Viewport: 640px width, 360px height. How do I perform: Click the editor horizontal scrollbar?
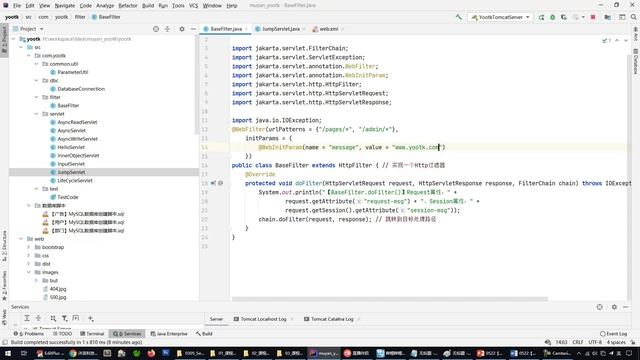pyautogui.click(x=389, y=299)
